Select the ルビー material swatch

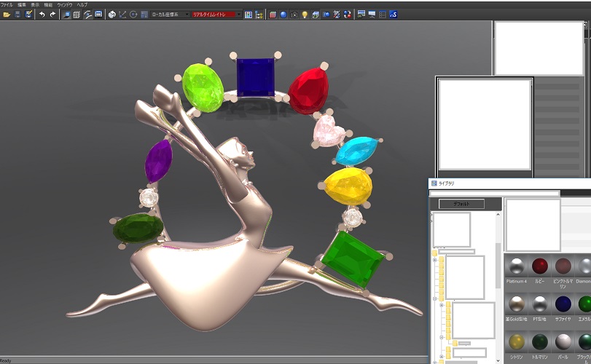(x=540, y=266)
